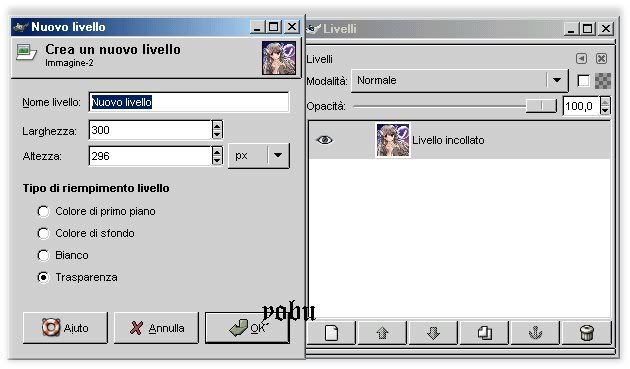
Task: Close the Nuovo livello dialog window
Action: (x=292, y=27)
